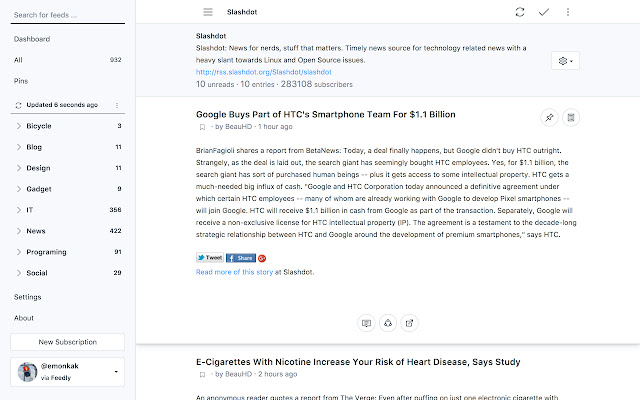Open the rss.slashdot.org feed URL link
The width and height of the screenshot is (640, 400).
(264, 72)
